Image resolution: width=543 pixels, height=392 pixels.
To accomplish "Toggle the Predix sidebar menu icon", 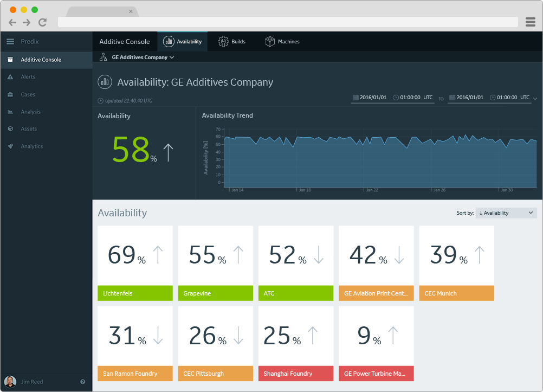I will [x=10, y=42].
